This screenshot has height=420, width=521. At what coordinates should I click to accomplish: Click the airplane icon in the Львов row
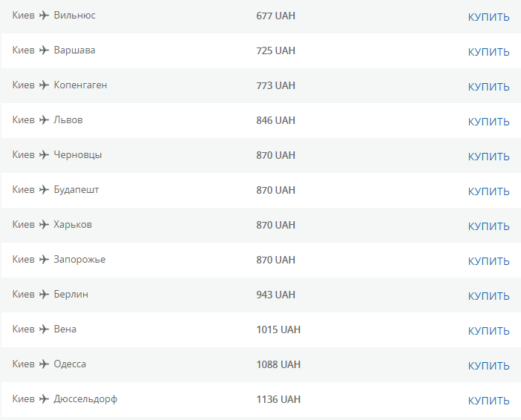click(x=45, y=120)
